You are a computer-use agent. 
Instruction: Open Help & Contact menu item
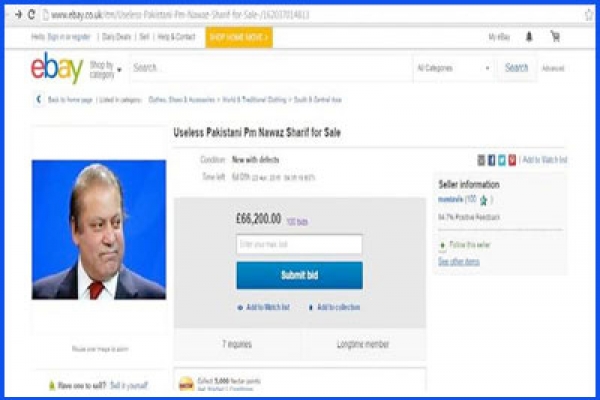click(x=176, y=37)
